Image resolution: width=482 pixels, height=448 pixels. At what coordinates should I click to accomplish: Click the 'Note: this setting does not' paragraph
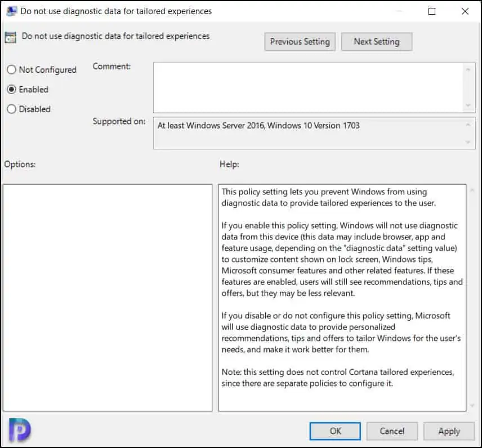pyautogui.click(x=338, y=378)
